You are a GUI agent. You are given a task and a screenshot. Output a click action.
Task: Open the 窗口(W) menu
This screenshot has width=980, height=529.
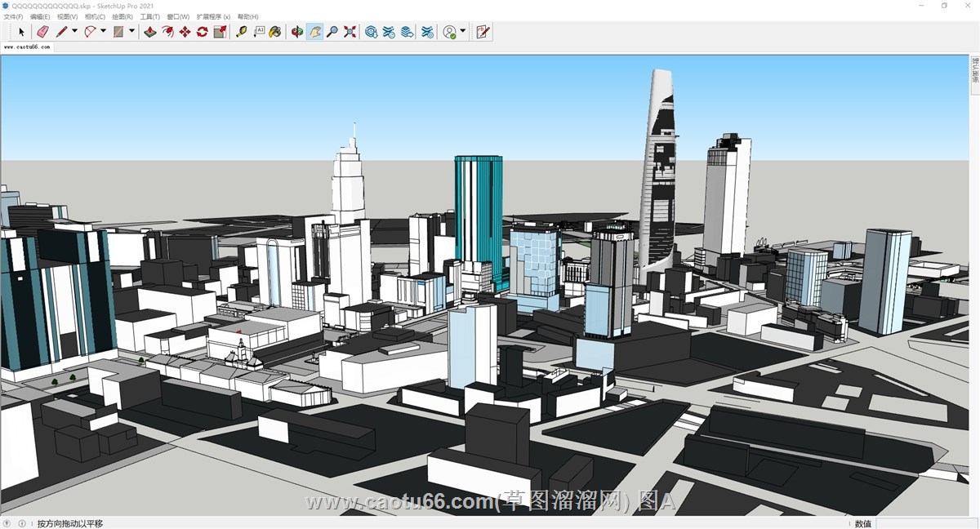[178, 16]
